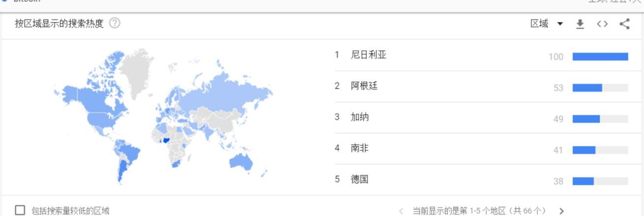This screenshot has height=216, width=644.
Task: Select 尼日利亚 in the ranking list
Action: pos(368,55)
